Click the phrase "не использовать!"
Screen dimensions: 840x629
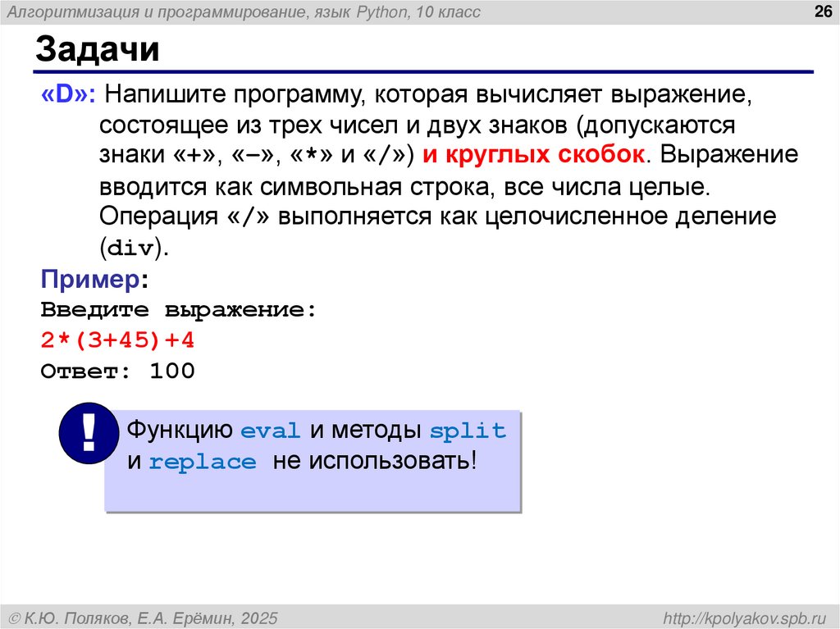[374, 460]
